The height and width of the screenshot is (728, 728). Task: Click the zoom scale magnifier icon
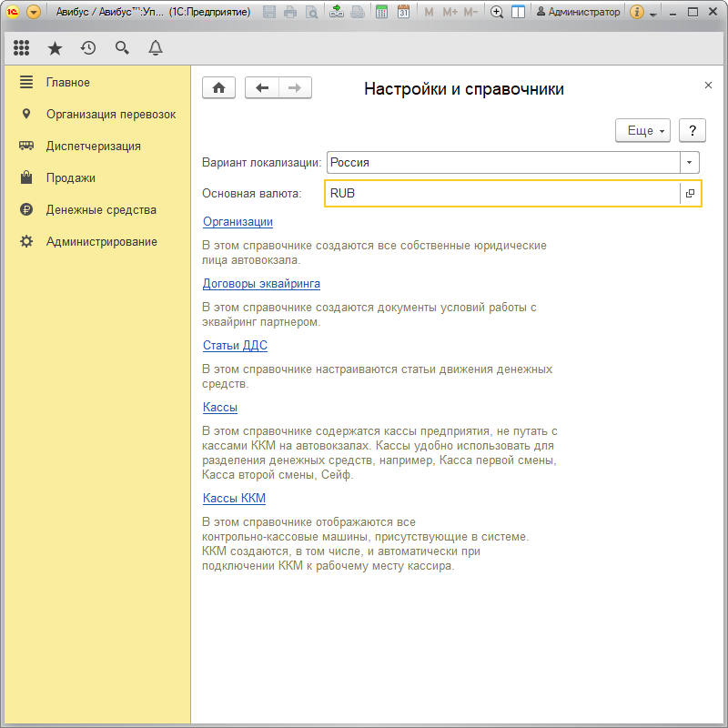(497, 13)
